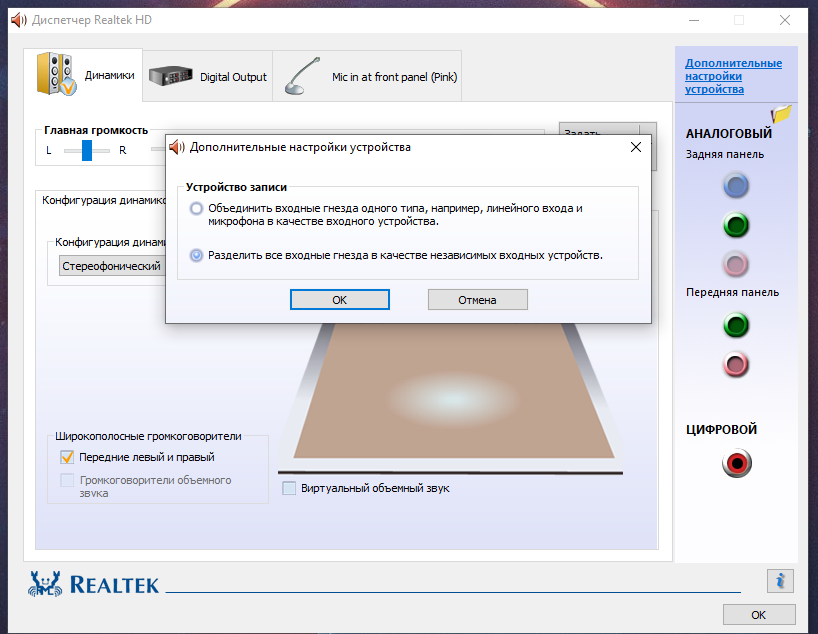The height and width of the screenshot is (634, 818).
Task: Click the Задняя панель label
Action: point(725,154)
